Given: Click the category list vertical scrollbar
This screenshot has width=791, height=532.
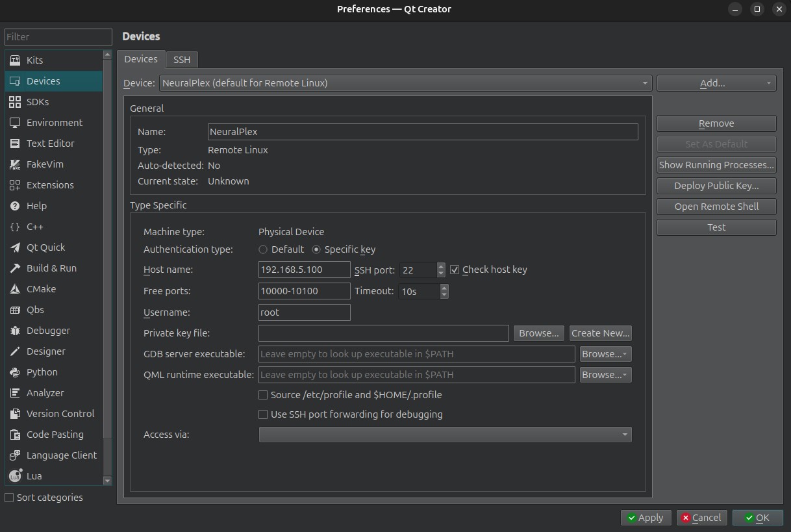Looking at the screenshot, I should (x=108, y=247).
